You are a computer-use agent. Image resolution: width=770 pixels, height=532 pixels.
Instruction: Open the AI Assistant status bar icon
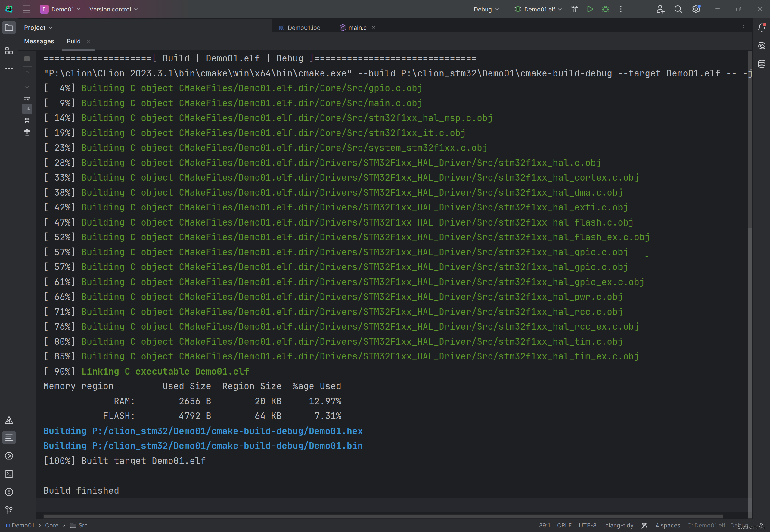644,525
